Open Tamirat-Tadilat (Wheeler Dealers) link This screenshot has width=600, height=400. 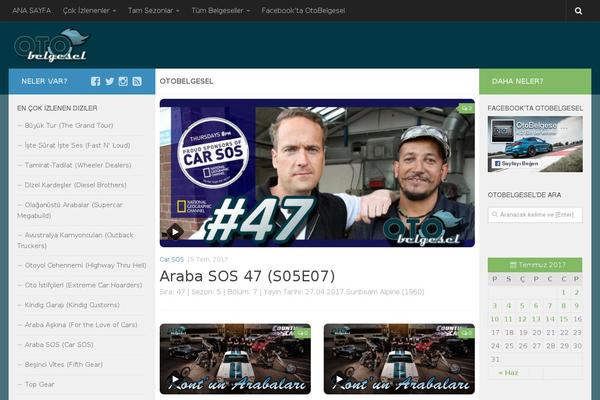pyautogui.click(x=78, y=165)
